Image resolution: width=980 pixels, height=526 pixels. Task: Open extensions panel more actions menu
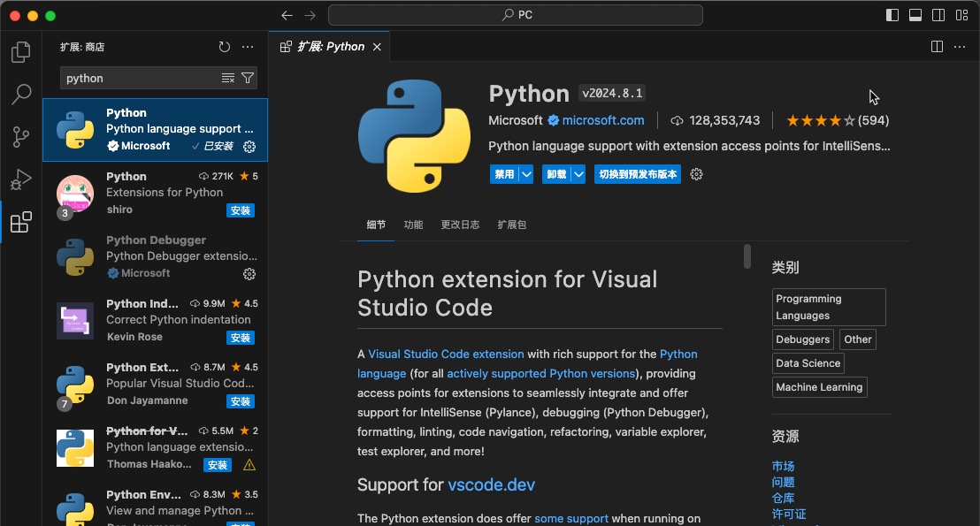(249, 47)
